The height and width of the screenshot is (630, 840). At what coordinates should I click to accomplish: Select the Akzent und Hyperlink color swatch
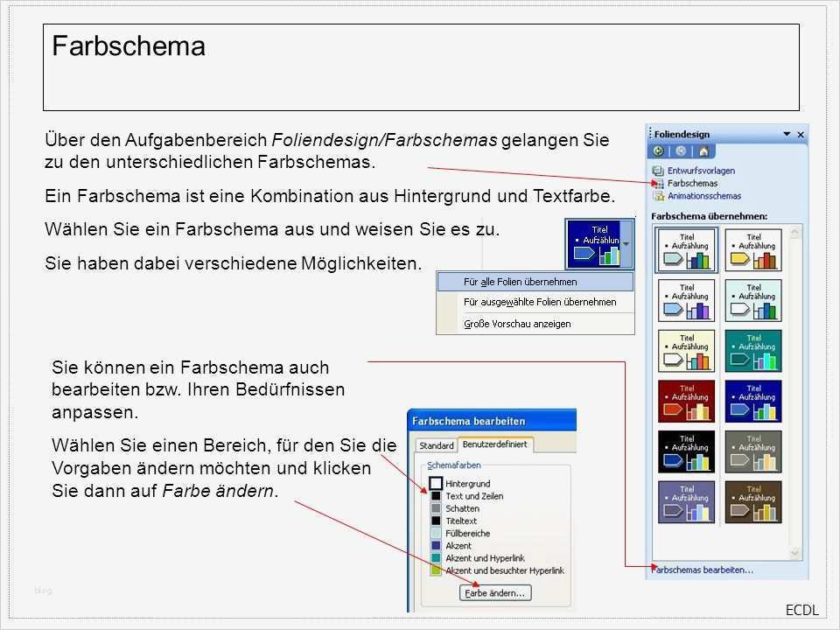436,556
